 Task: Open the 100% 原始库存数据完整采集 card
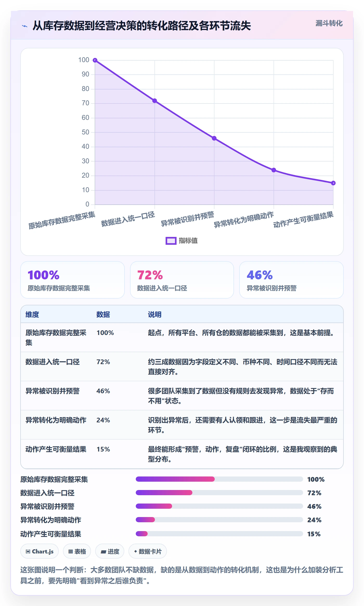pos(73,280)
